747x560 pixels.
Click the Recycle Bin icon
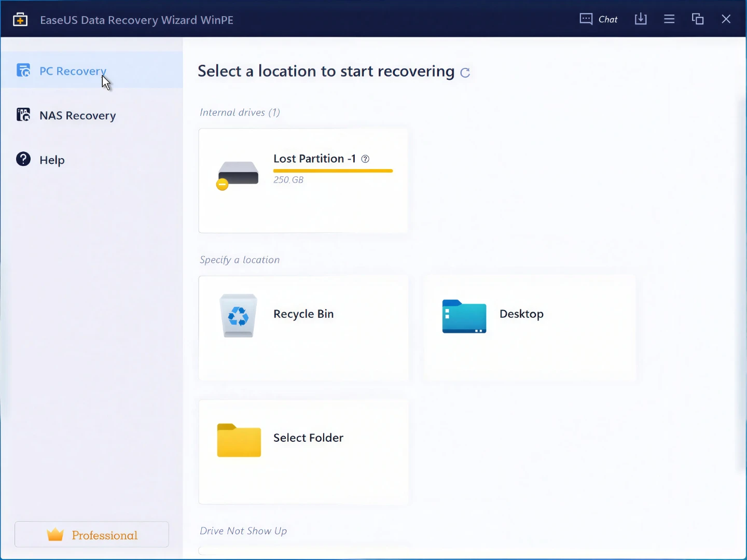(239, 315)
